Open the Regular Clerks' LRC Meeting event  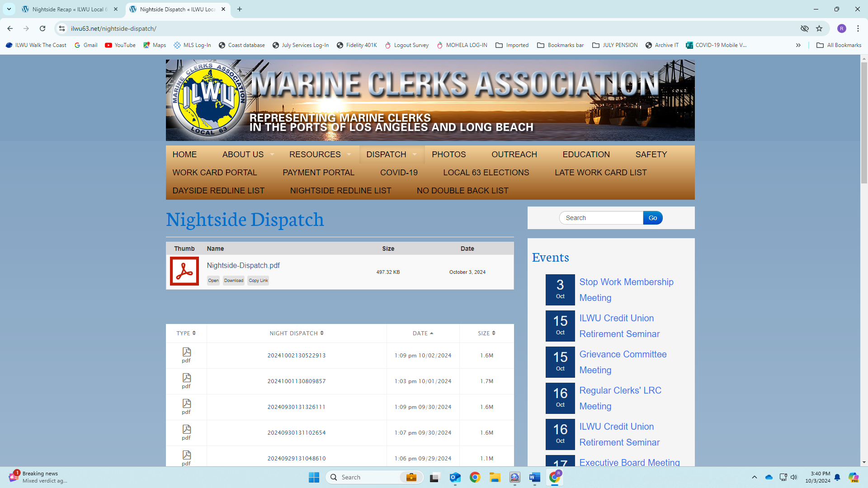(x=620, y=398)
